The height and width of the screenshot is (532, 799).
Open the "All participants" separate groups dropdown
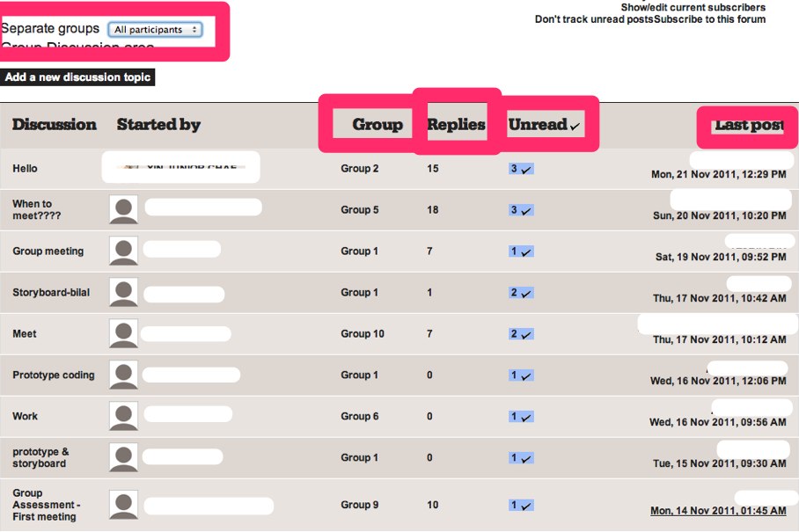pyautogui.click(x=155, y=28)
